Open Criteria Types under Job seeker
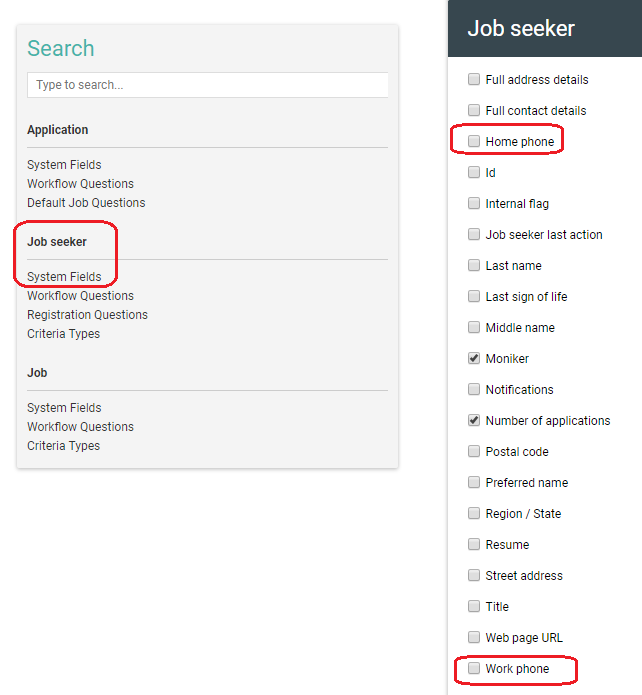 [x=63, y=334]
